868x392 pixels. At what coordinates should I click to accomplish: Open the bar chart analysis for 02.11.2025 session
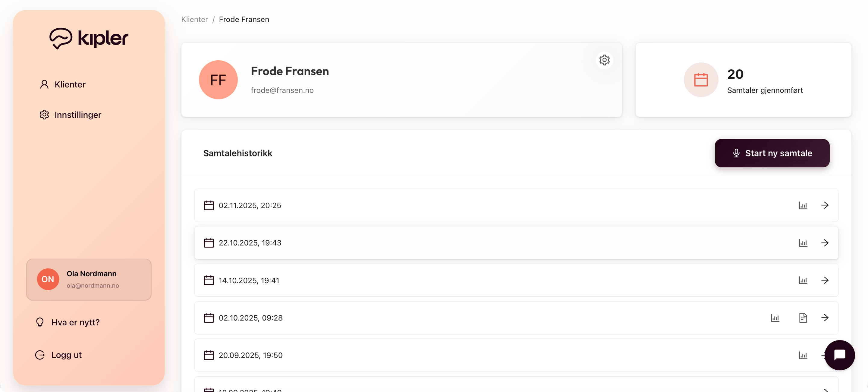(x=803, y=205)
